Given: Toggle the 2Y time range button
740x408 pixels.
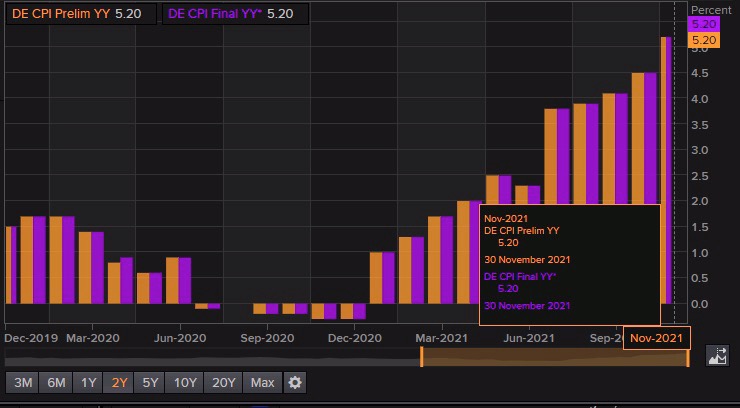Looking at the screenshot, I should coord(120,382).
